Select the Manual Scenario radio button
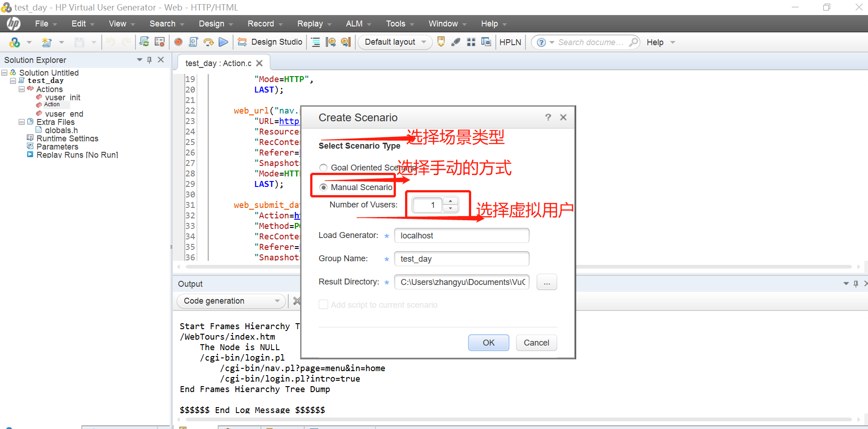The height and width of the screenshot is (429, 868). tap(323, 187)
